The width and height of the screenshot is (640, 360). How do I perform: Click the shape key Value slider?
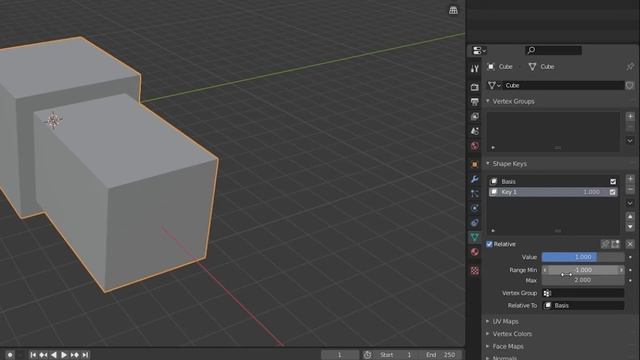pos(583,257)
